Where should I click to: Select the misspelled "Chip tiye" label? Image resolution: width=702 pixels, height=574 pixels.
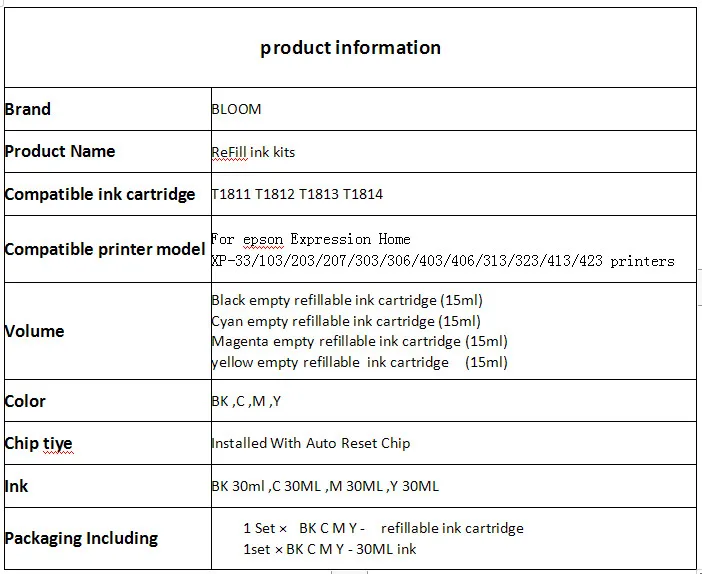(x=39, y=443)
